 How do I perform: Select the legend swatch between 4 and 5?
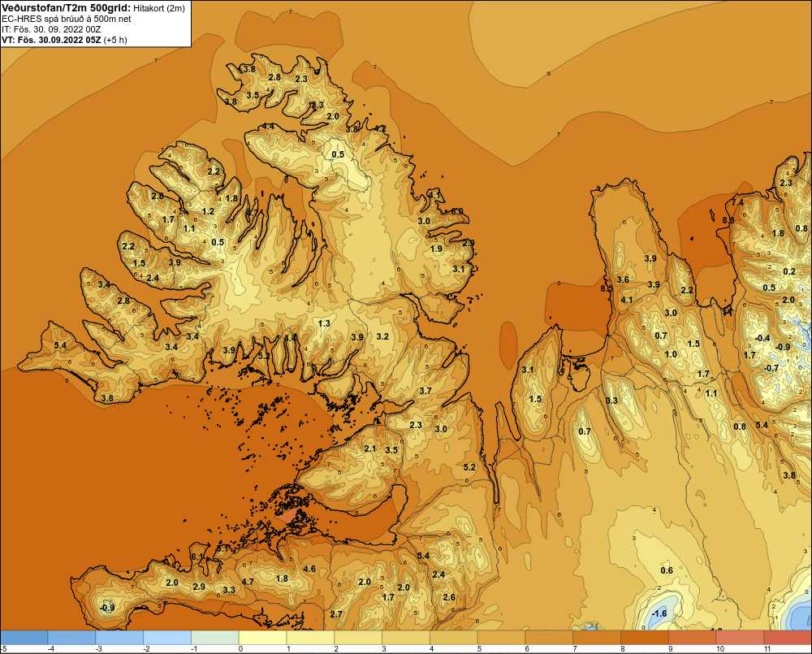tap(454, 638)
